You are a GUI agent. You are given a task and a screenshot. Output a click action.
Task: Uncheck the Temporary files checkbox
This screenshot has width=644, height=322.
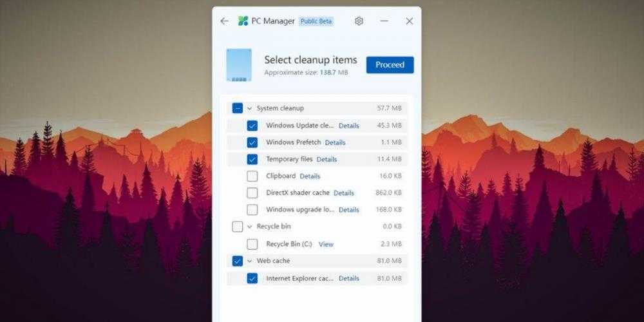coord(252,159)
